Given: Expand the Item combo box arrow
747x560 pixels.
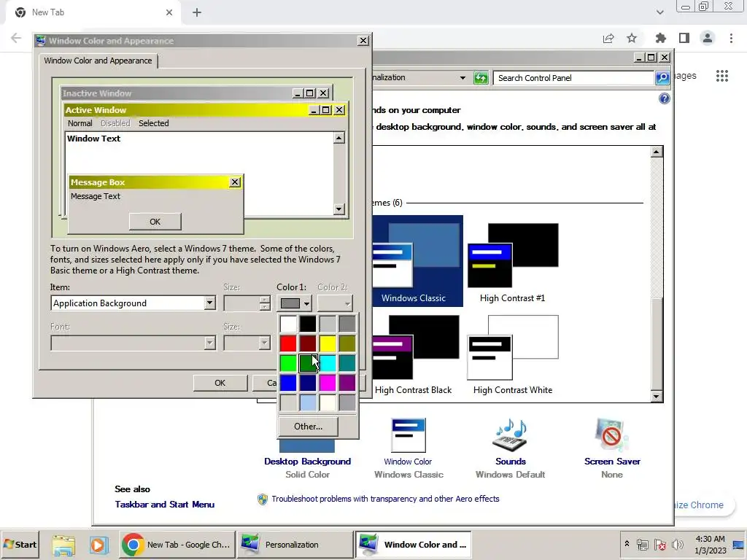Looking at the screenshot, I should (x=209, y=303).
